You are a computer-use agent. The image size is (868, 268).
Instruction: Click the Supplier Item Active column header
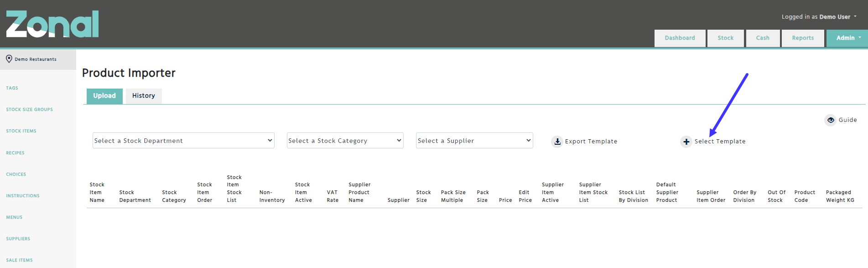[x=553, y=192]
